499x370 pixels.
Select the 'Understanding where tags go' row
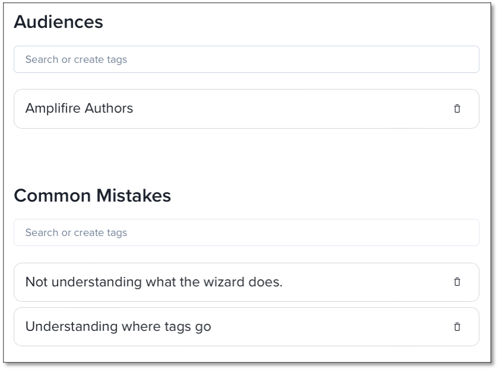pyautogui.click(x=246, y=327)
